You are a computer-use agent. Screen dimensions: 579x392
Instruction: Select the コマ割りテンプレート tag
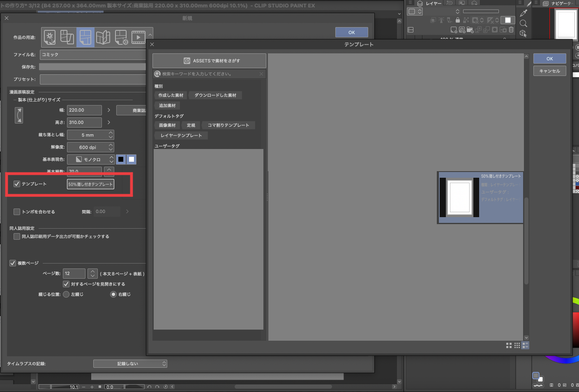pyautogui.click(x=228, y=125)
